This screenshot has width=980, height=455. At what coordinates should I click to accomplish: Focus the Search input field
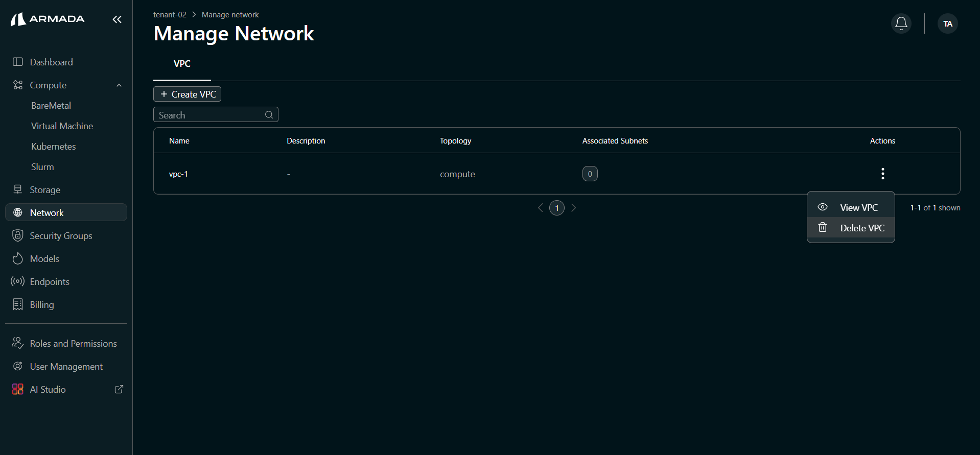click(216, 115)
